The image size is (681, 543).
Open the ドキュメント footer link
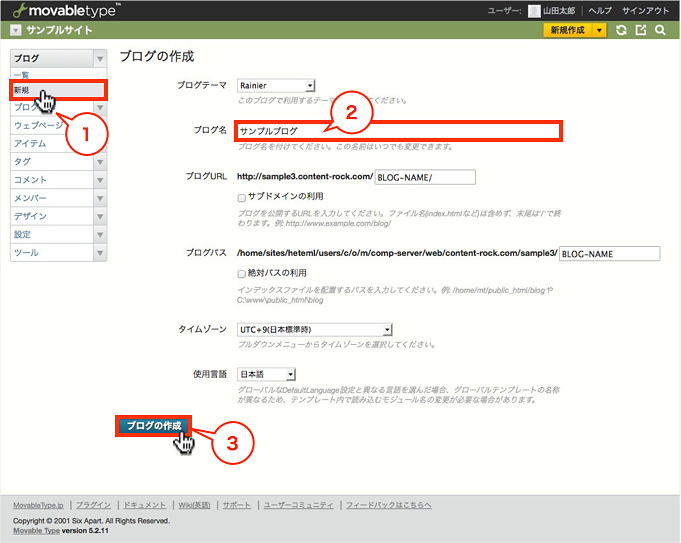(145, 505)
